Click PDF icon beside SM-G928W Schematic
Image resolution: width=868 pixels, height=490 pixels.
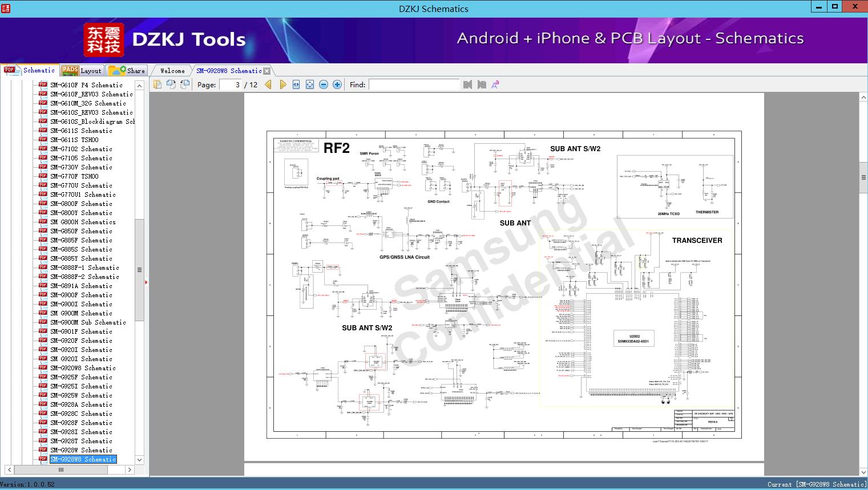pyautogui.click(x=43, y=449)
